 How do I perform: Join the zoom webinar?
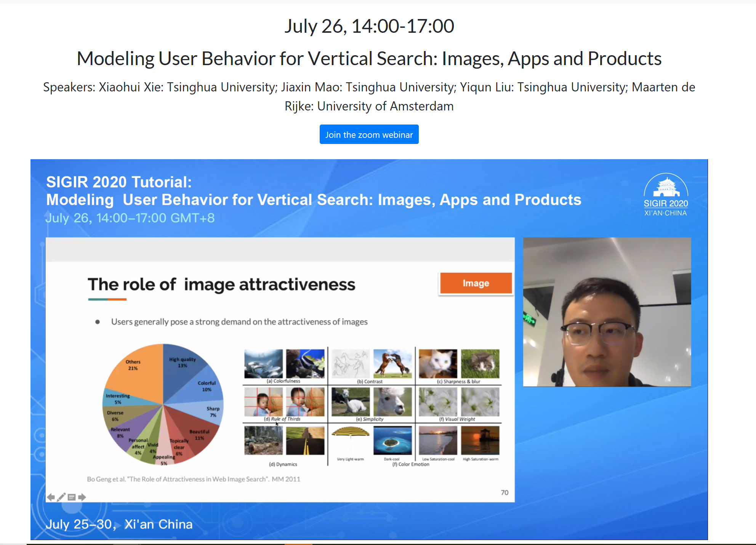pos(369,134)
